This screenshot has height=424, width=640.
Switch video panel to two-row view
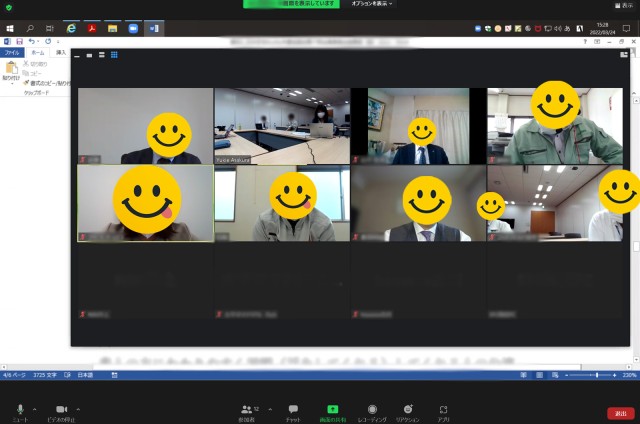pos(102,55)
